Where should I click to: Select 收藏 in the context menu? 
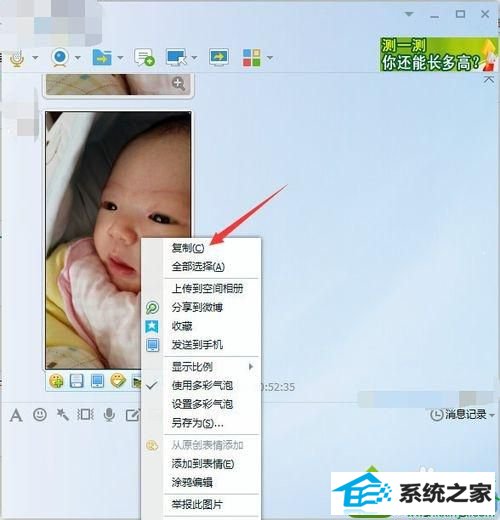tap(182, 326)
